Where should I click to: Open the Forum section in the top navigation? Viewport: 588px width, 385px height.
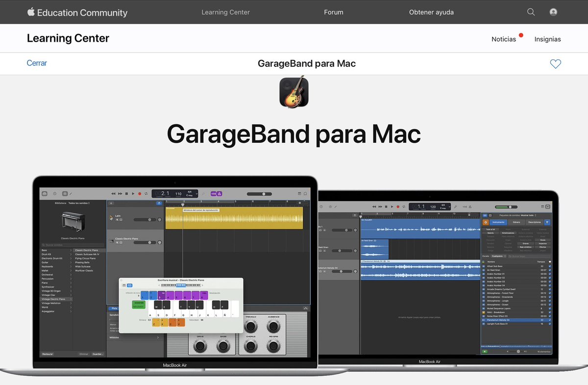pyautogui.click(x=334, y=12)
